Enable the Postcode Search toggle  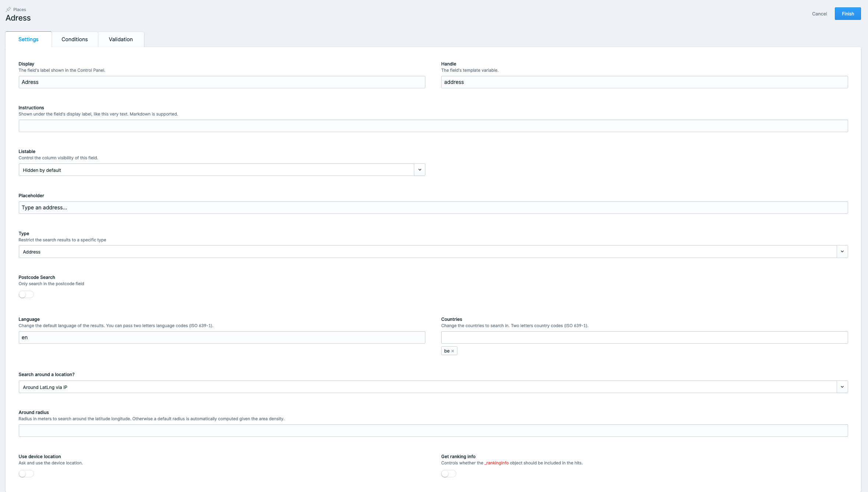[x=26, y=295]
